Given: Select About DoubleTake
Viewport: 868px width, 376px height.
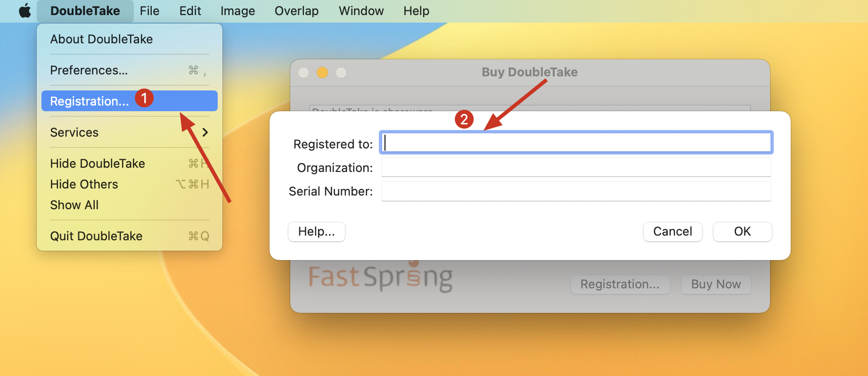Looking at the screenshot, I should (x=101, y=39).
